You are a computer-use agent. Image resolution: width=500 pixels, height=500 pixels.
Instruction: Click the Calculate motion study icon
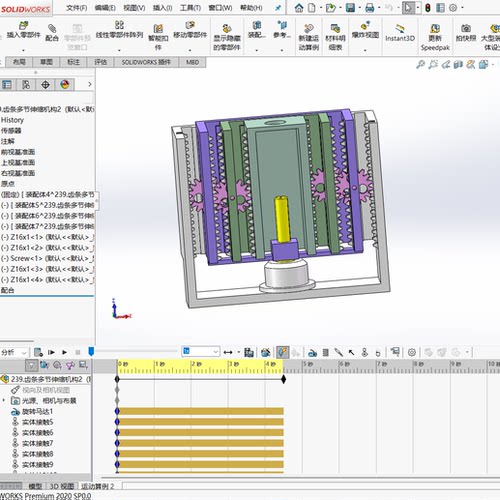point(38,352)
